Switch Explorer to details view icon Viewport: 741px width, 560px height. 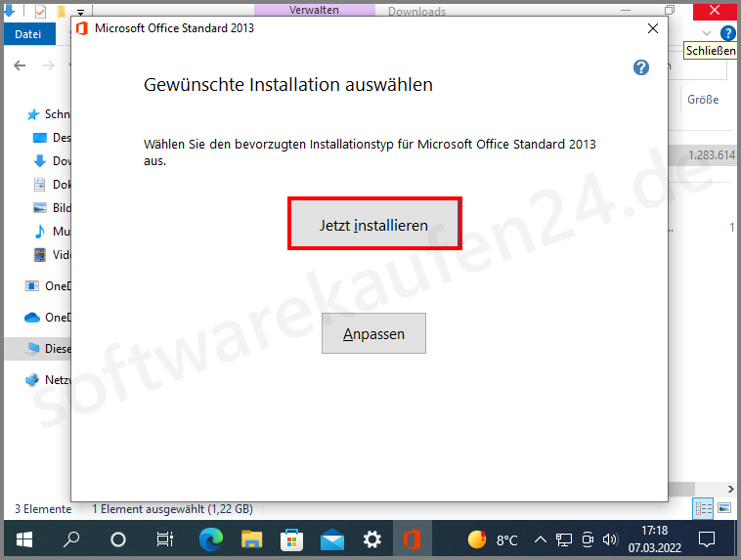(703, 508)
